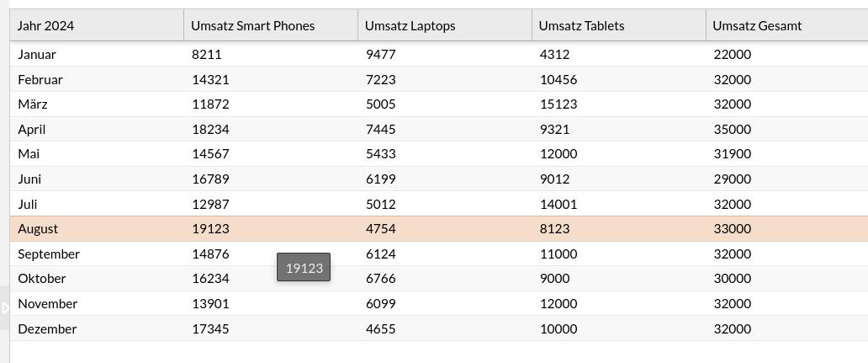Image resolution: width=868 pixels, height=363 pixels.
Task: Select smart phone value 13901 in November
Action: 210,304
